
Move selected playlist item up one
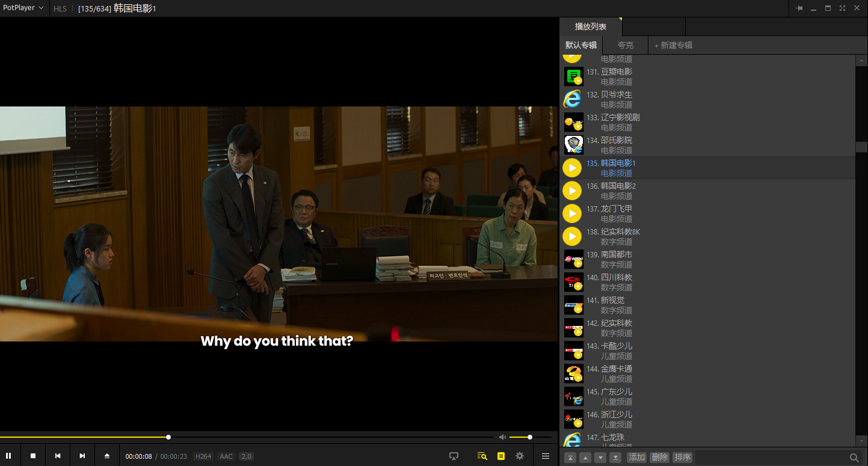tap(585, 458)
